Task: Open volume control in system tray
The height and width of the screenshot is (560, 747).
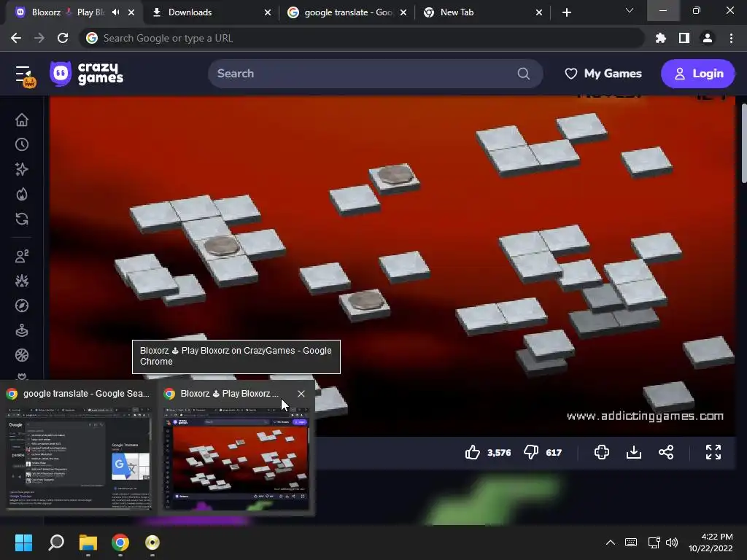Action: point(672,542)
